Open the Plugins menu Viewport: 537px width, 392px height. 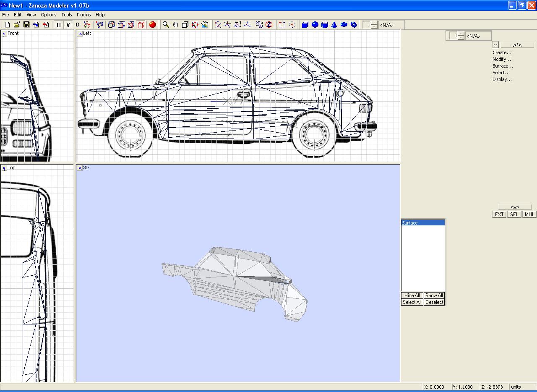[83, 15]
